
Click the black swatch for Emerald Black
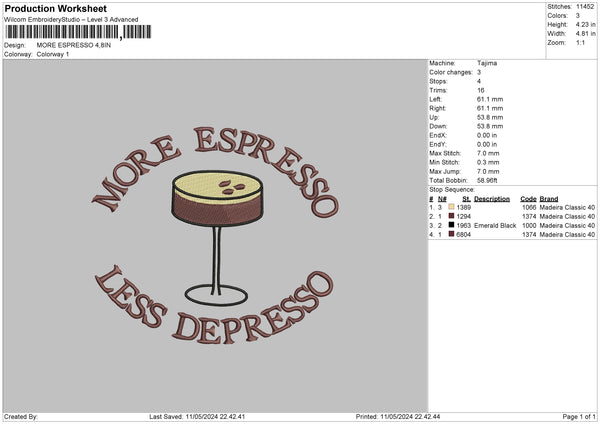(451, 225)
